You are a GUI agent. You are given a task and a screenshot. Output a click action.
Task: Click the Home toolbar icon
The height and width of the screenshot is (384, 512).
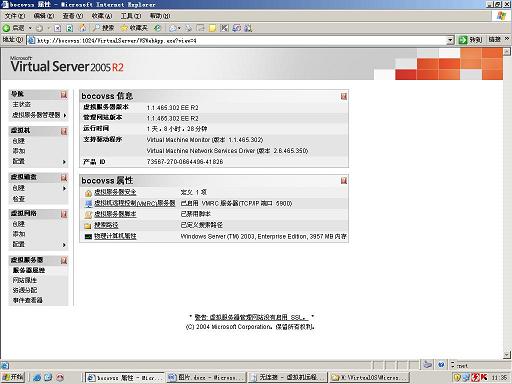(x=82, y=28)
